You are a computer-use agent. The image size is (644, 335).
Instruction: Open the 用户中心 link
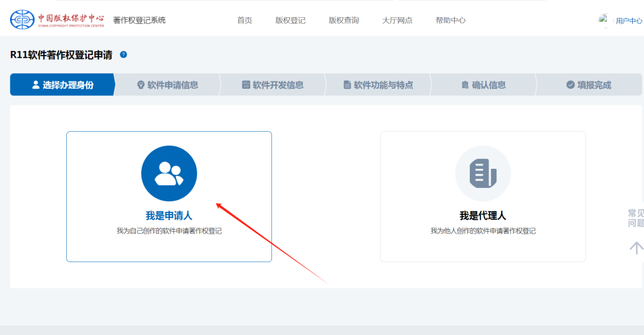tap(629, 21)
